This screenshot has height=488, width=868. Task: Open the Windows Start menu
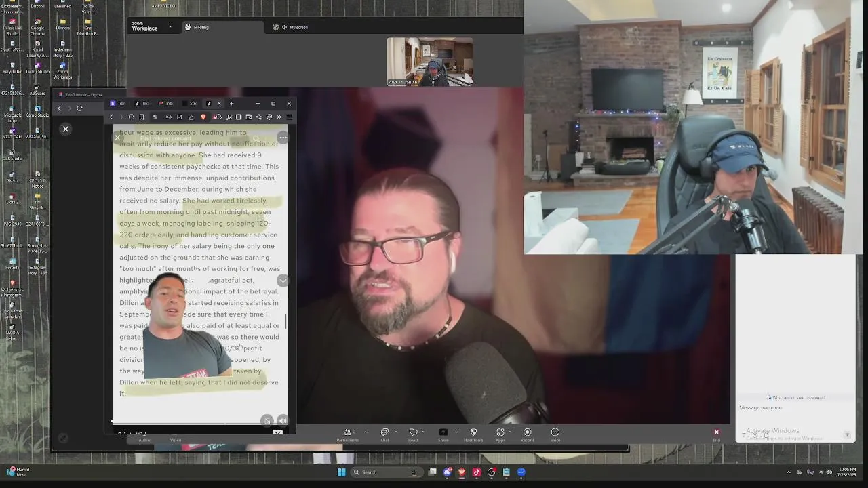click(341, 472)
